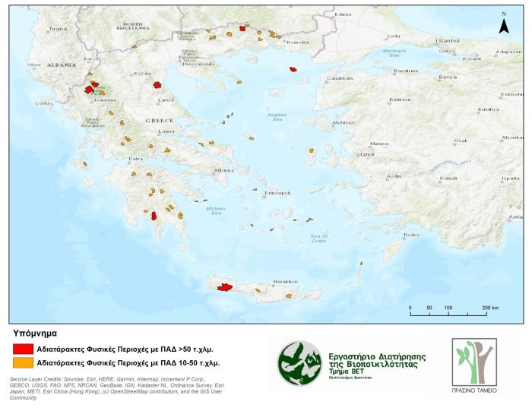This screenshot has width=532, height=411.
Task: Click the 'Izmir' city label
Action: 367,154
